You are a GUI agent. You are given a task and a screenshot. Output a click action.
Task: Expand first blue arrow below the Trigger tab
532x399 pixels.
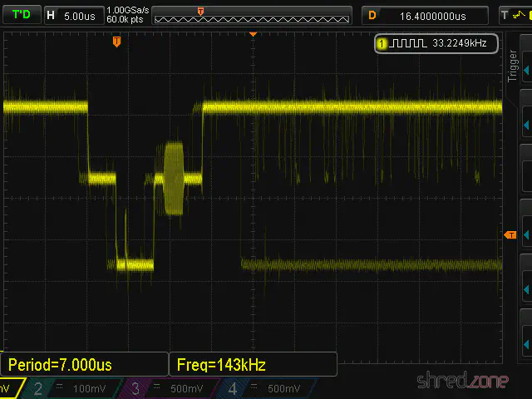(x=525, y=125)
